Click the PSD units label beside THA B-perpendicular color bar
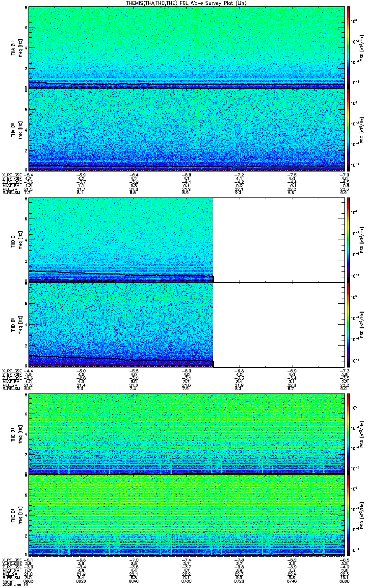The height and width of the screenshot is (588, 368). click(363, 48)
